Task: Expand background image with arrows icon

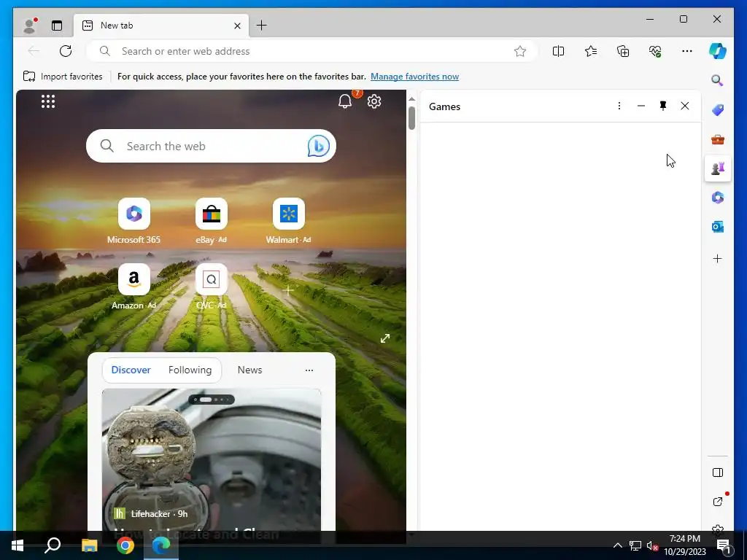Action: [x=385, y=338]
